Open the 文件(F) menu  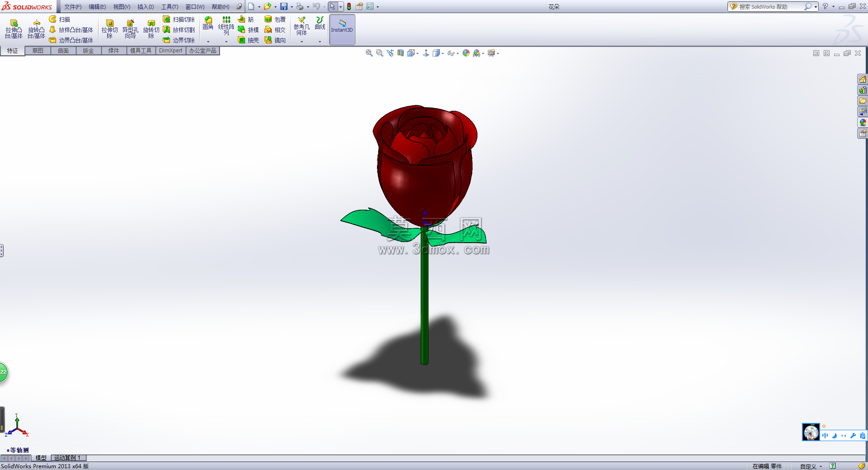coord(73,7)
